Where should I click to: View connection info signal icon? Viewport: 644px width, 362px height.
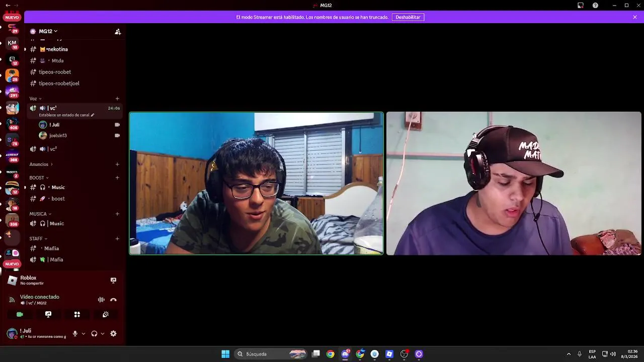coord(12,300)
